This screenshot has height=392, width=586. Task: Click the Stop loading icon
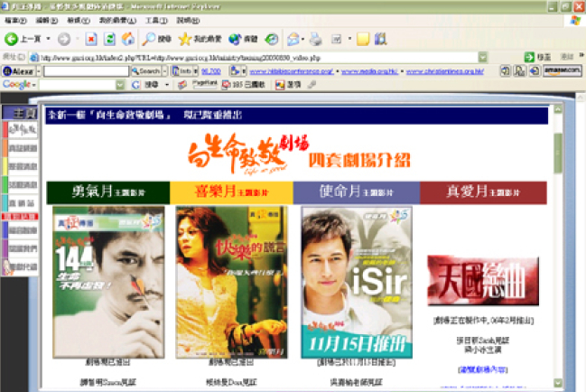pyautogui.click(x=91, y=40)
